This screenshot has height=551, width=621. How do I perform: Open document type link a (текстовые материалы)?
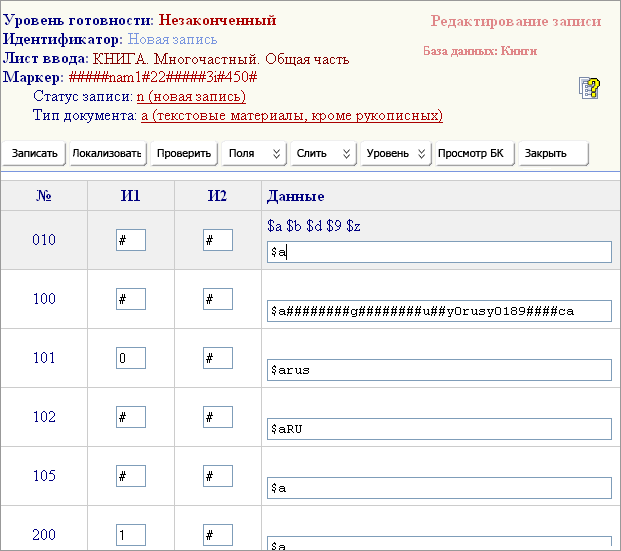click(292, 116)
